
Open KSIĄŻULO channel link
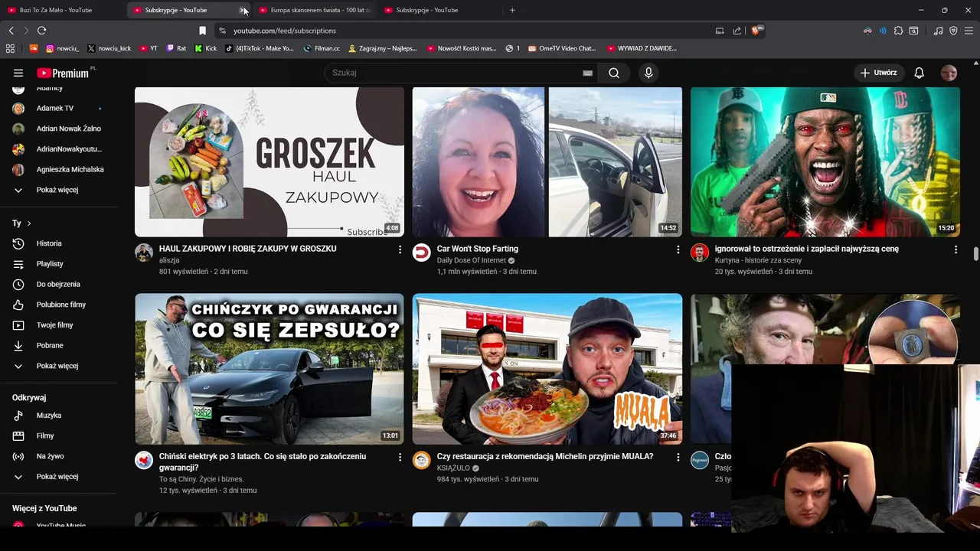point(453,468)
